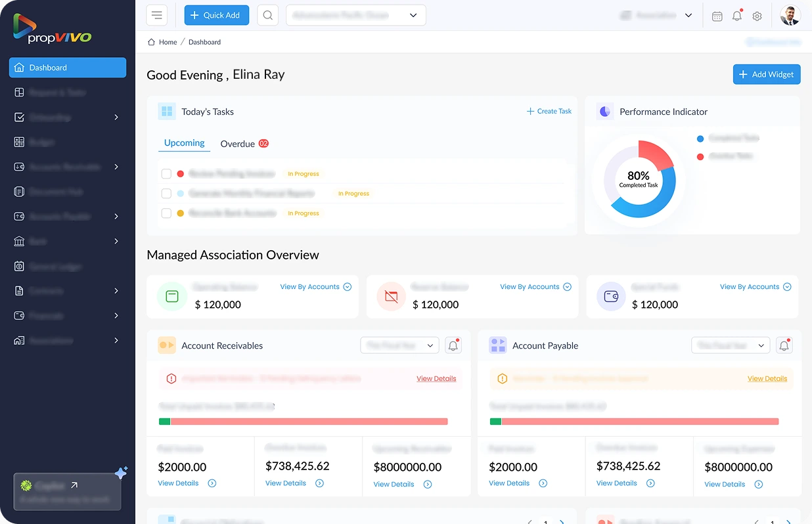The image size is (812, 524).
Task: Check the task with the red status dot
Action: point(166,174)
